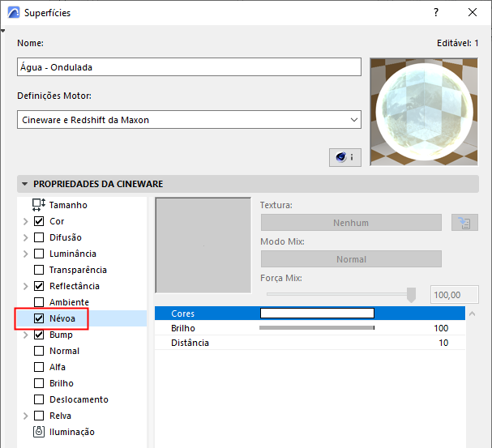
Task: Uncheck the Névoa checkbox
Action: 39,318
